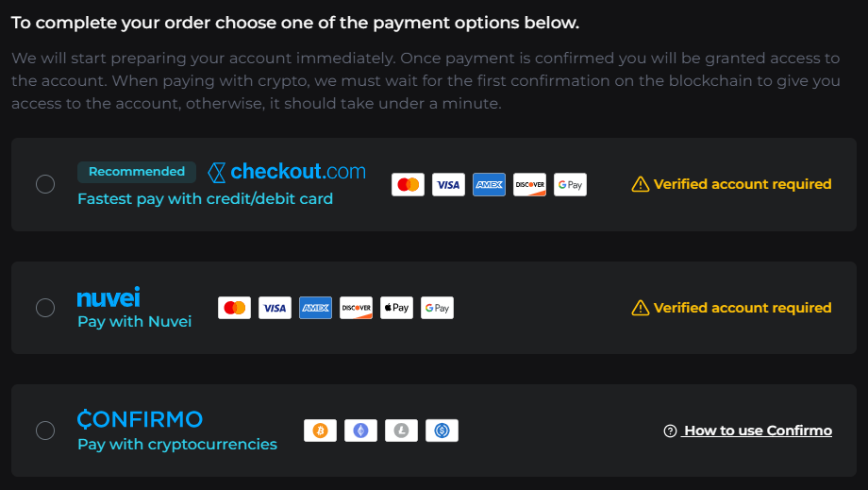
Task: Click the checkout.com logo
Action: pos(286,172)
